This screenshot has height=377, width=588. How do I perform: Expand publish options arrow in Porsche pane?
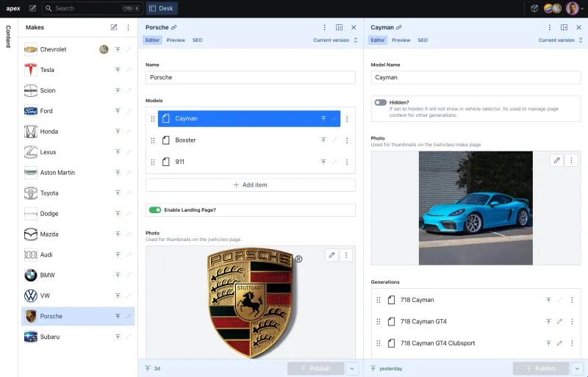pos(352,368)
